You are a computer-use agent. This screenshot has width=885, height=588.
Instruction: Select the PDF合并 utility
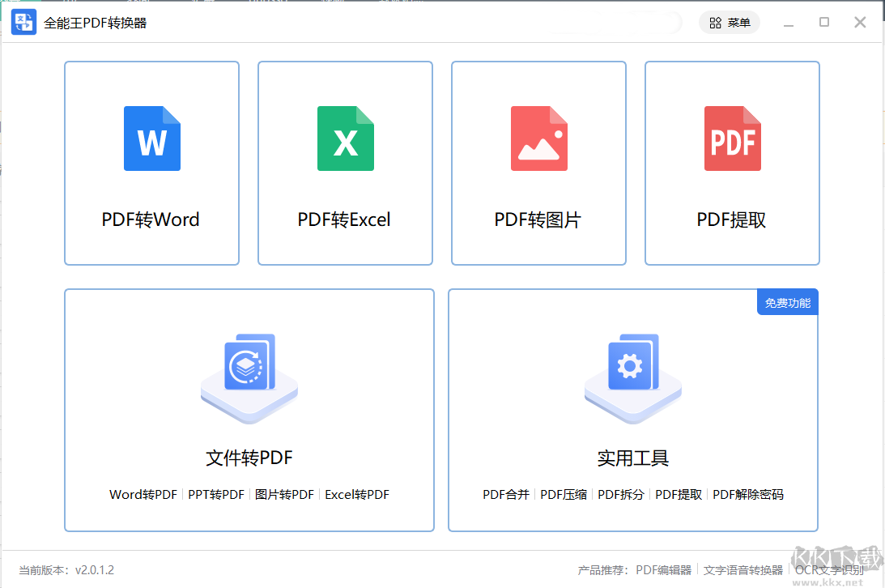click(506, 494)
